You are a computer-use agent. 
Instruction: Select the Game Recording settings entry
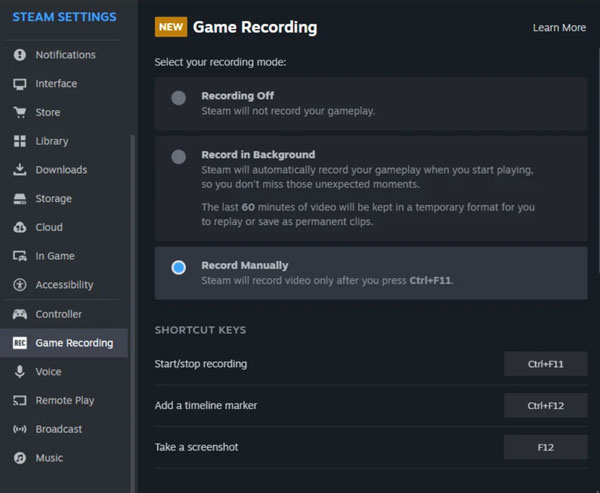[64, 343]
